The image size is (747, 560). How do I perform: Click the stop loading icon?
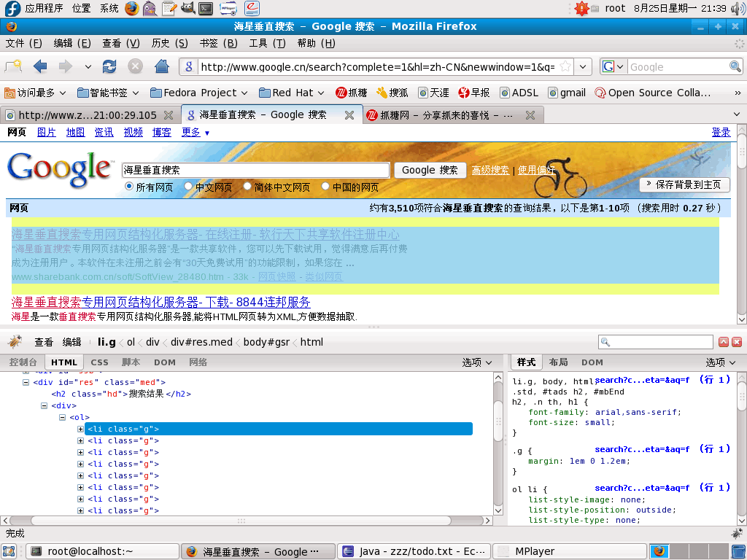[135, 66]
